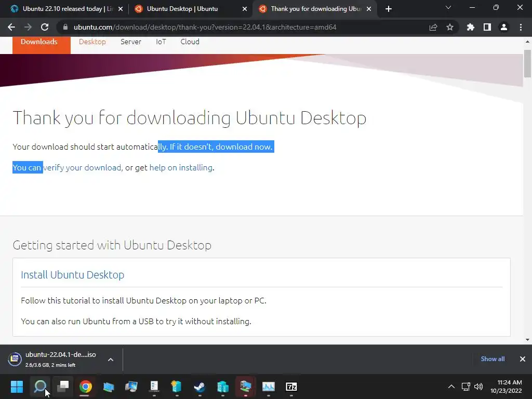Viewport: 532px width, 399px height.
Task: Click the ubuntu-22.04.1 iso download item
Action: [60, 360]
